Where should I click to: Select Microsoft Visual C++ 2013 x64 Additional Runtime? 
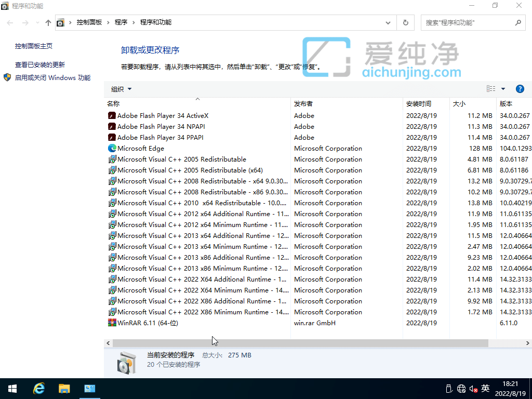[203, 235]
